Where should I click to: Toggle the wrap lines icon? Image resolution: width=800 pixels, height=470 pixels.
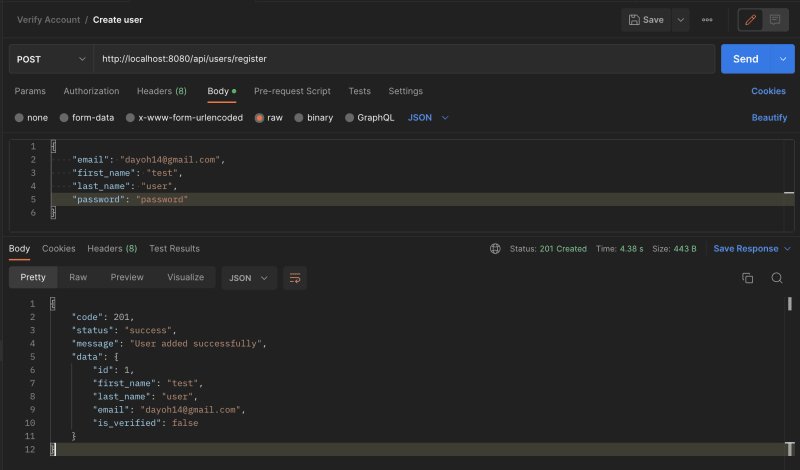pyautogui.click(x=295, y=278)
